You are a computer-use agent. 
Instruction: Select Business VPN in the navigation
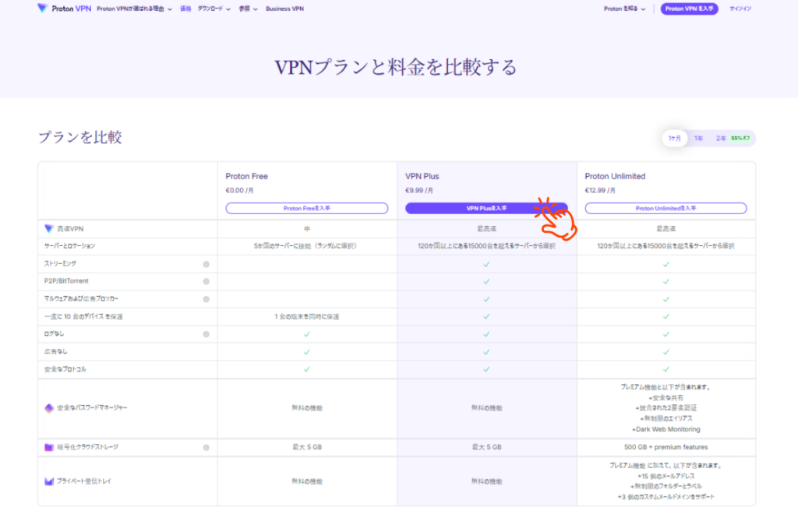[x=284, y=9]
